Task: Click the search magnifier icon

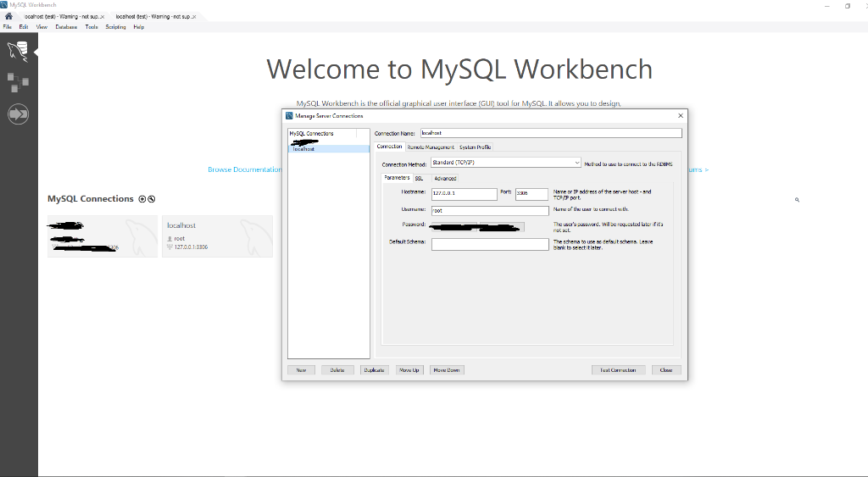Action: coord(797,200)
